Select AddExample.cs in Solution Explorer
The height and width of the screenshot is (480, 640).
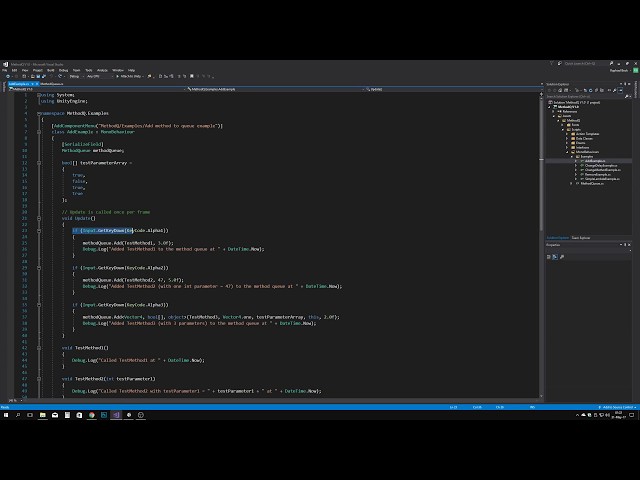[595, 161]
